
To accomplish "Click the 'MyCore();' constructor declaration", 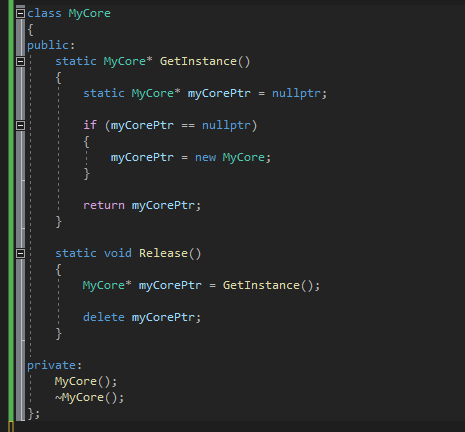I will click(86, 381).
